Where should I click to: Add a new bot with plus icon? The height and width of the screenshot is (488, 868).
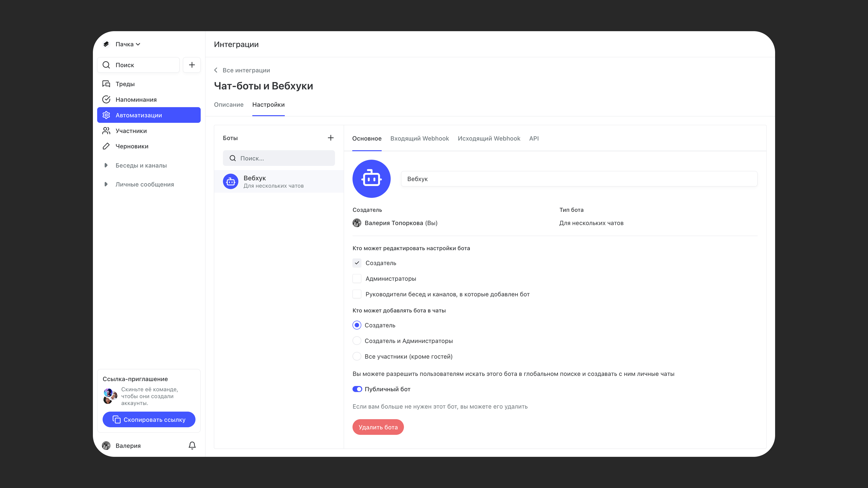[330, 138]
